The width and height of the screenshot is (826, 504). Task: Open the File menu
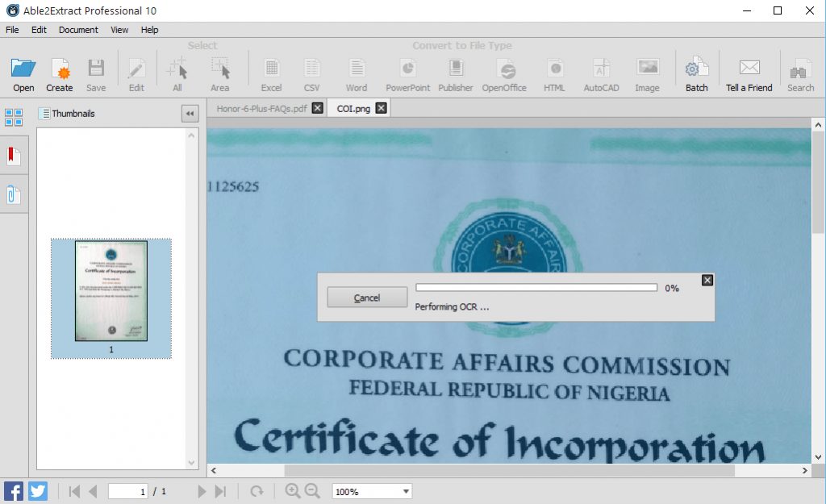tap(12, 30)
